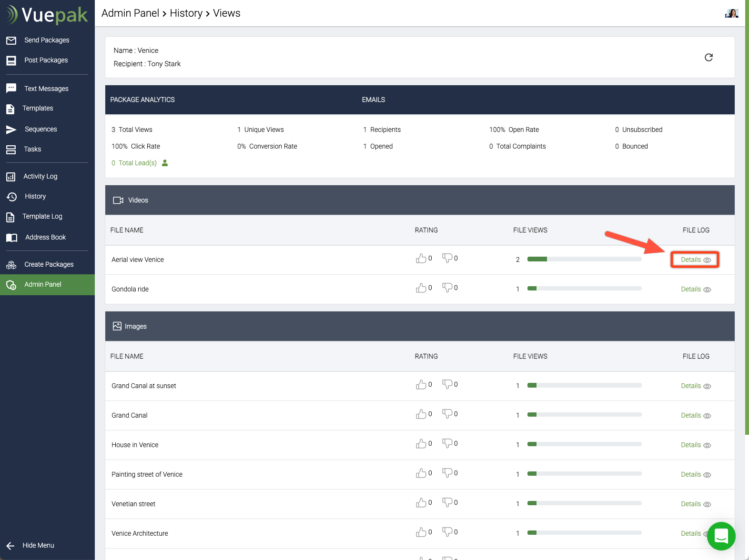Click History in the breadcrumb
This screenshot has width=749, height=560.
[186, 13]
